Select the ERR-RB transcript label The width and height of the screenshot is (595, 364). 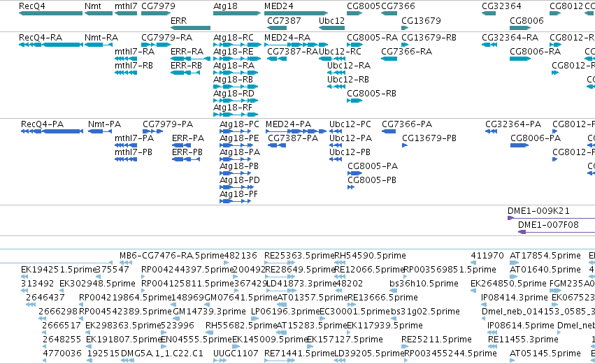186,66
